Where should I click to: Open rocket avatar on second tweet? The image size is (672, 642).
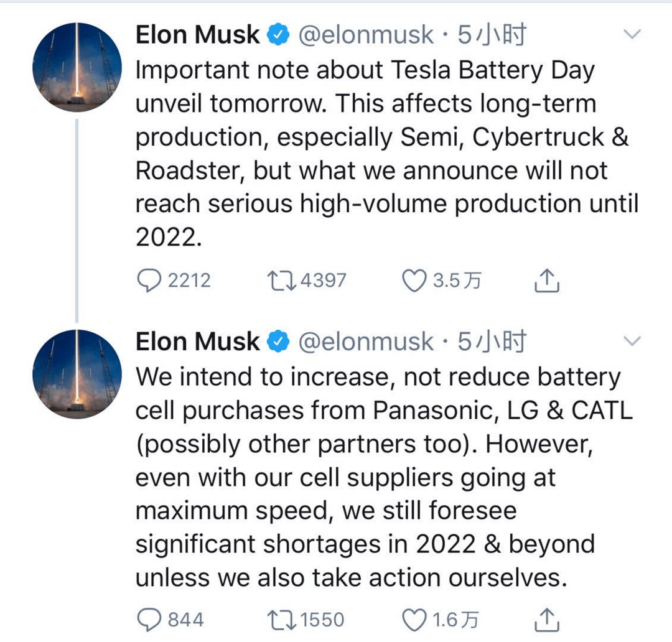(x=77, y=374)
